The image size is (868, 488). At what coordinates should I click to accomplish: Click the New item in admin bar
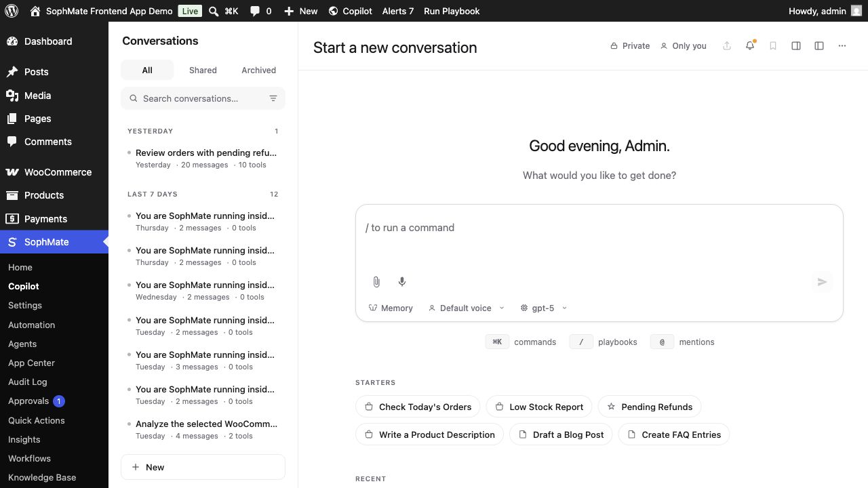click(300, 11)
